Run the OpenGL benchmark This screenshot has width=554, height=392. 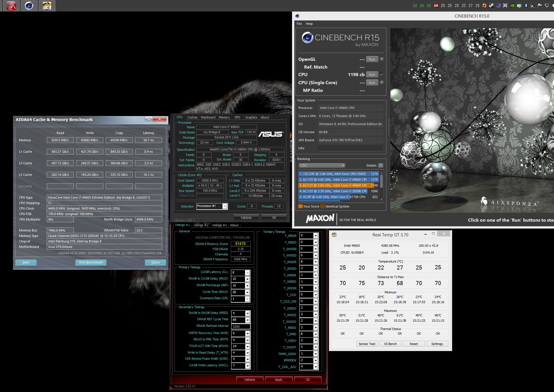[372, 59]
